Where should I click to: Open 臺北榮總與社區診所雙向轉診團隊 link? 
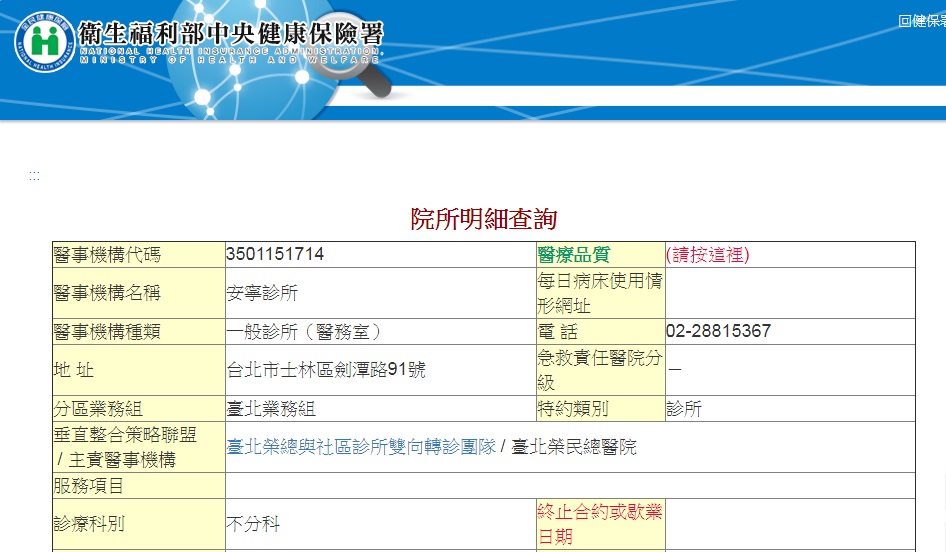(x=361, y=447)
